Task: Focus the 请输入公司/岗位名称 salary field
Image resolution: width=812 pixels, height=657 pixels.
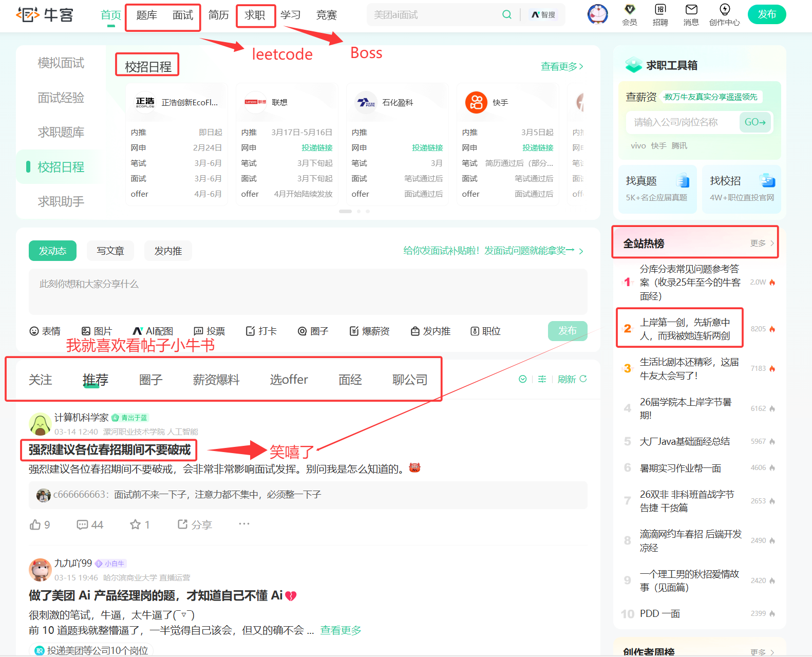Action: [x=682, y=122]
